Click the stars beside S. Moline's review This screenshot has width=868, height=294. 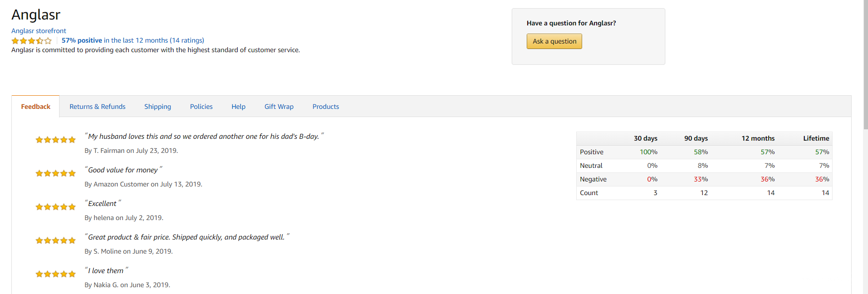click(55, 240)
